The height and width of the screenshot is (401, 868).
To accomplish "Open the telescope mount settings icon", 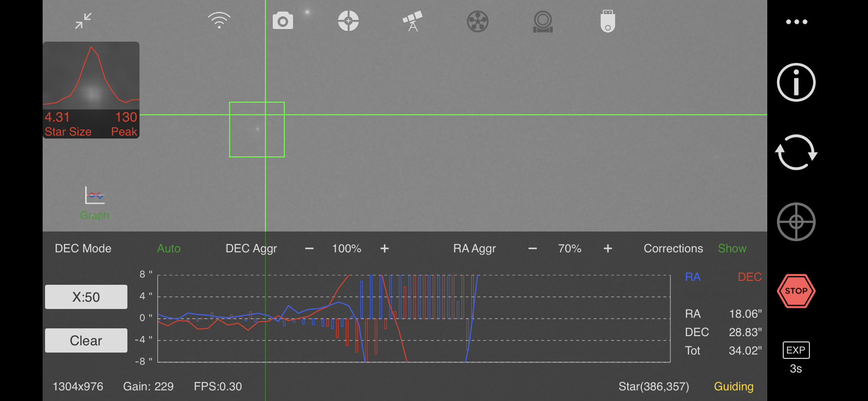I will [413, 21].
